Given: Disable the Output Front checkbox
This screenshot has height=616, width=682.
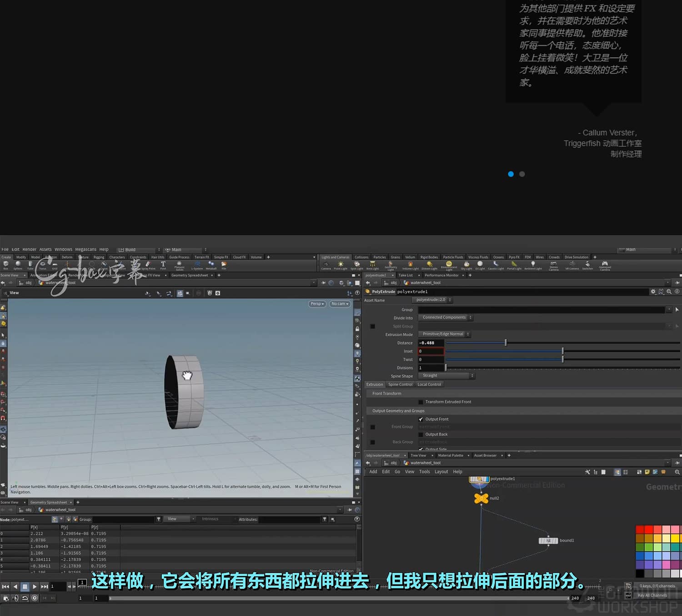Looking at the screenshot, I should coord(421,419).
